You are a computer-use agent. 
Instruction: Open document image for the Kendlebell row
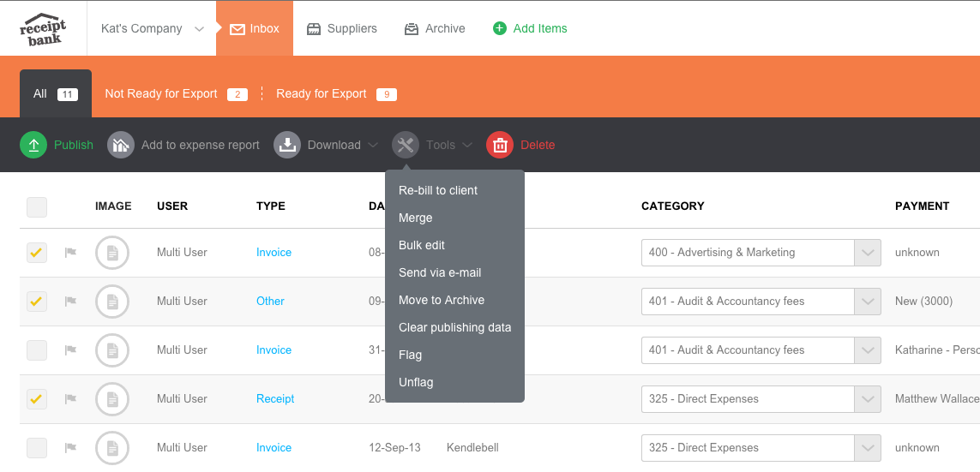click(x=112, y=448)
